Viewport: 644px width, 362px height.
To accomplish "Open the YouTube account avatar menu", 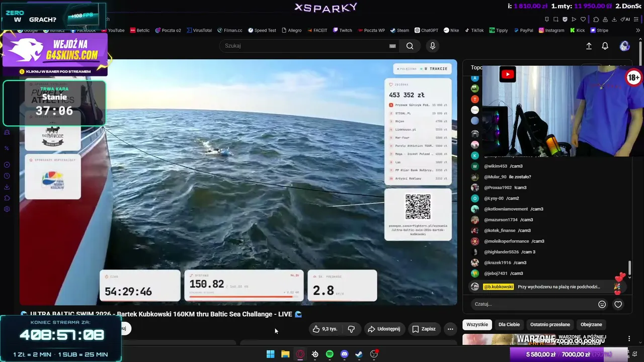I will [624, 46].
